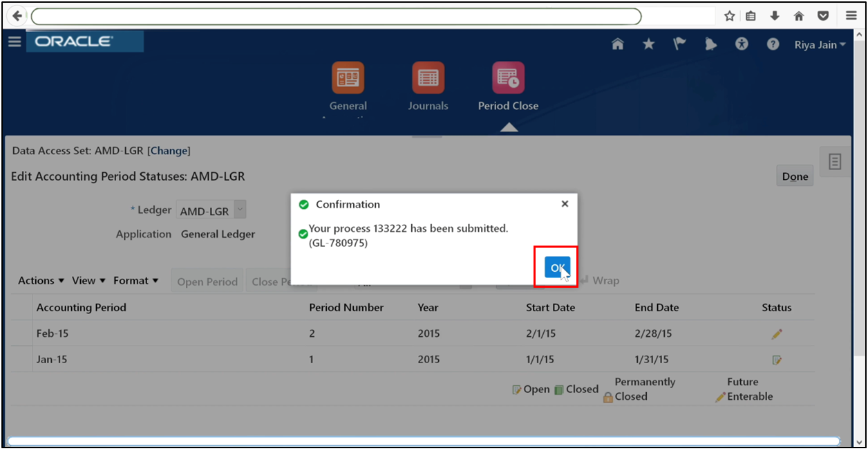Click the Change link for Data Access Set
Viewport: 868px width, 451px height.
[169, 151]
